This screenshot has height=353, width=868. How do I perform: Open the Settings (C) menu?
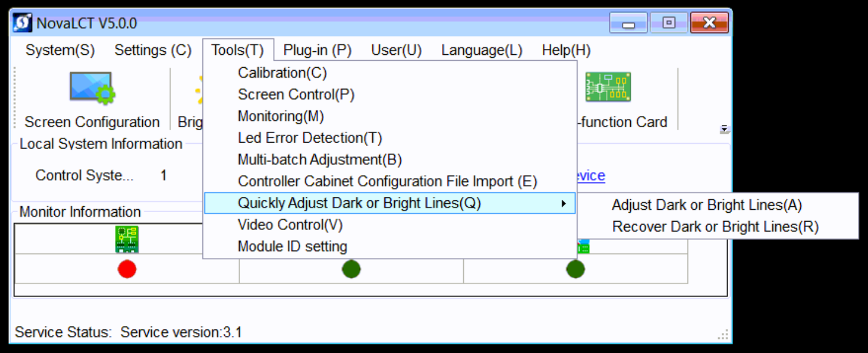(x=153, y=51)
